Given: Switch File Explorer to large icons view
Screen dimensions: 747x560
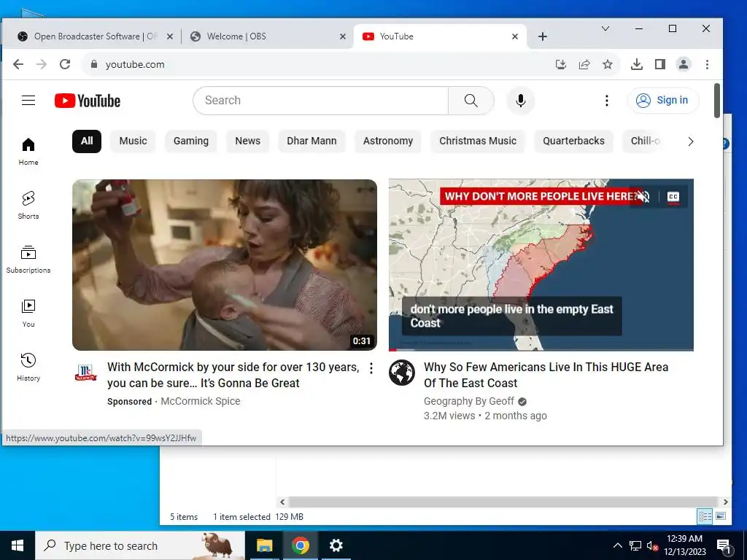Looking at the screenshot, I should coord(721,516).
